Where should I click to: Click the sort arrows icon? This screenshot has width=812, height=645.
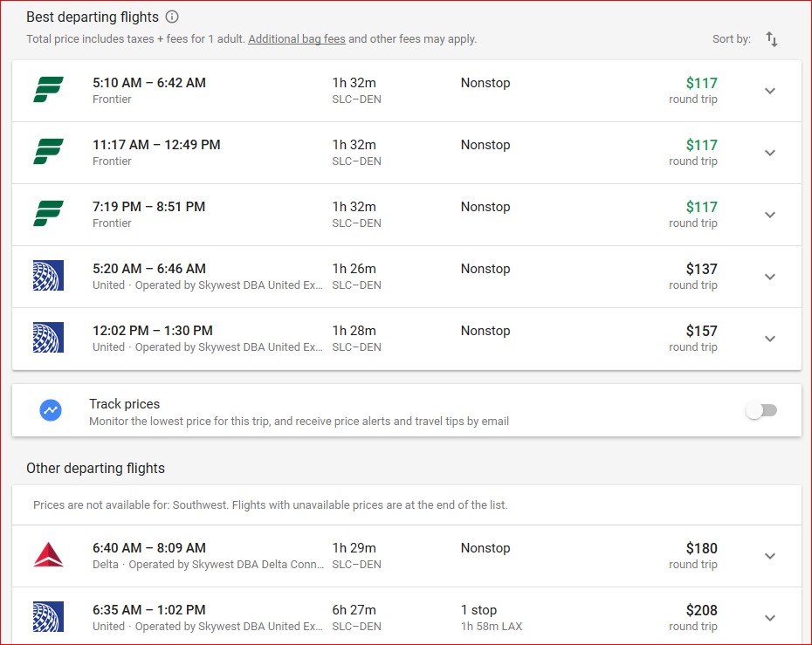(x=772, y=39)
